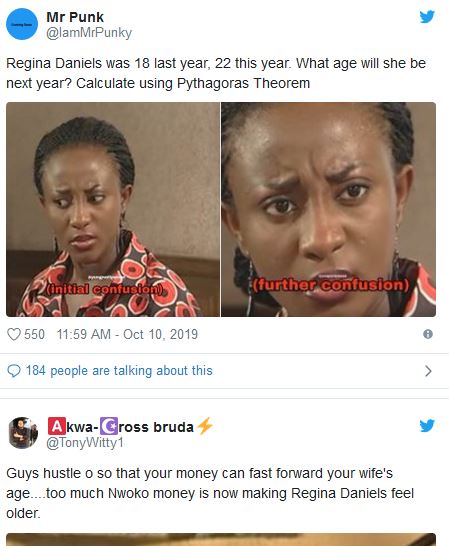Open '184 people are talking about this' link
The width and height of the screenshot is (449, 546).
pyautogui.click(x=119, y=370)
